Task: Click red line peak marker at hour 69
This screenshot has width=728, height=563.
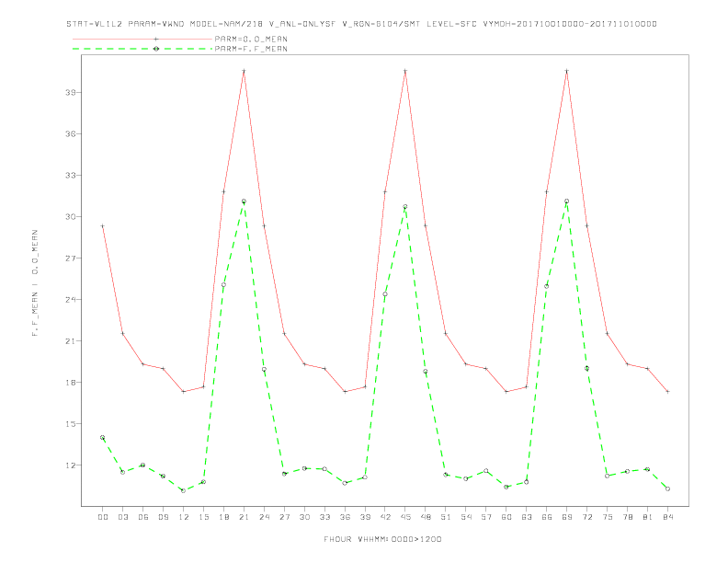Action: (x=567, y=71)
